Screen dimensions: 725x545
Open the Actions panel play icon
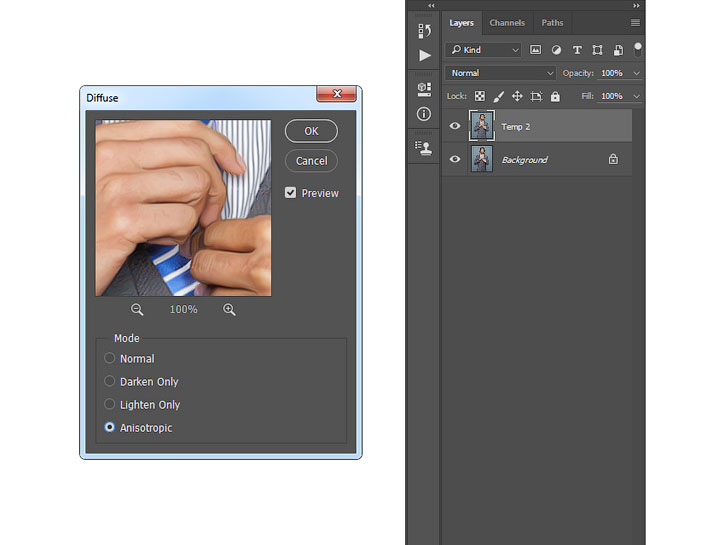point(424,55)
